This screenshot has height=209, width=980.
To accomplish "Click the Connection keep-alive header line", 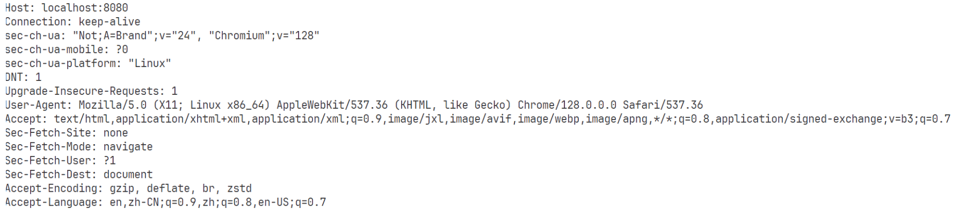I will coord(72,22).
